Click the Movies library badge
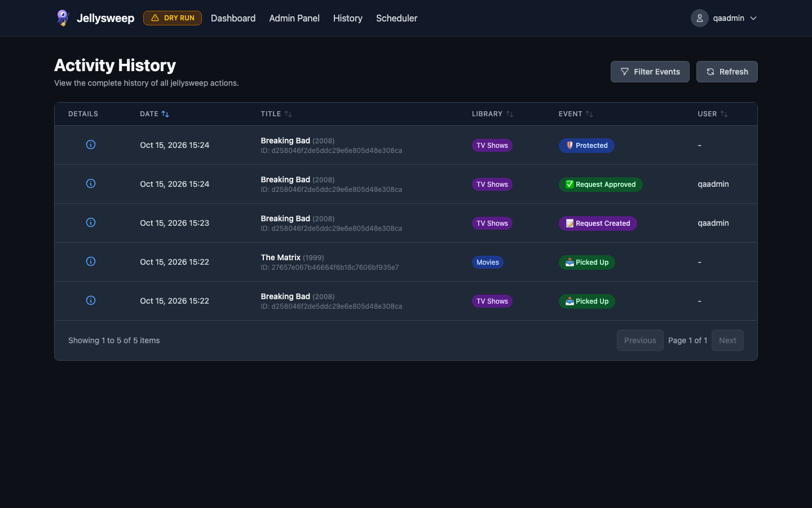The height and width of the screenshot is (508, 812). pyautogui.click(x=488, y=262)
